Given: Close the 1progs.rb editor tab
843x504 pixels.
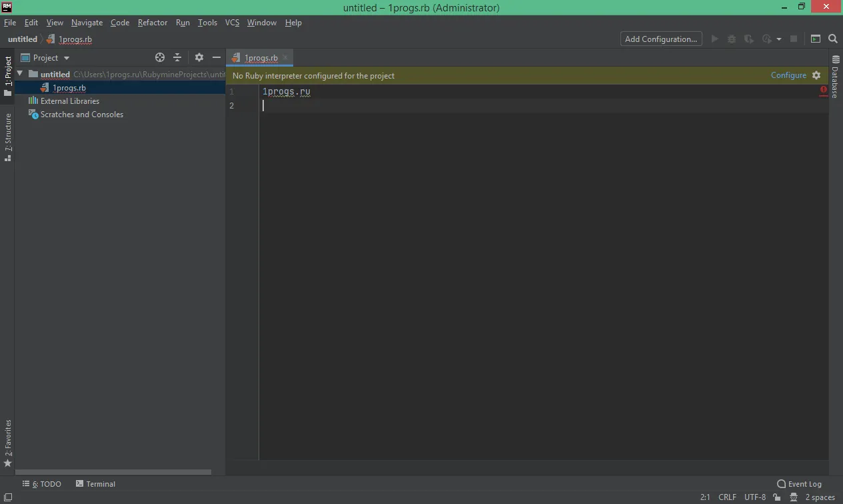Looking at the screenshot, I should [285, 58].
